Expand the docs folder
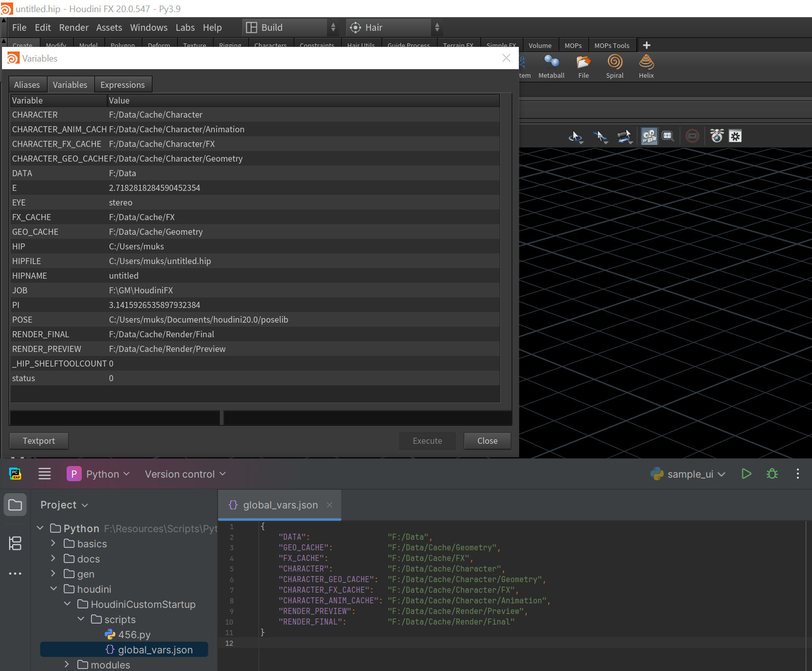The width and height of the screenshot is (812, 671). coord(53,558)
